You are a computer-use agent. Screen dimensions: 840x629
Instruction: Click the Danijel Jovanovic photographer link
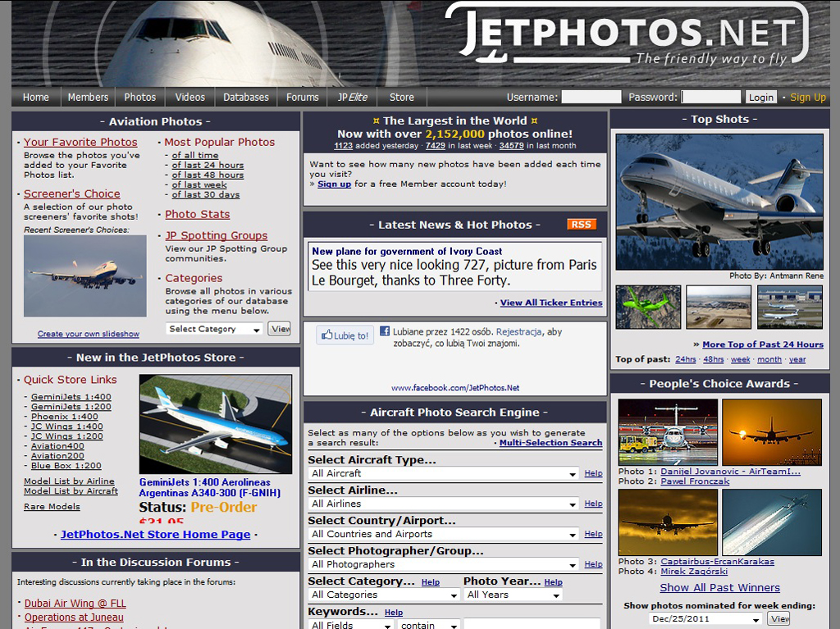point(730,472)
